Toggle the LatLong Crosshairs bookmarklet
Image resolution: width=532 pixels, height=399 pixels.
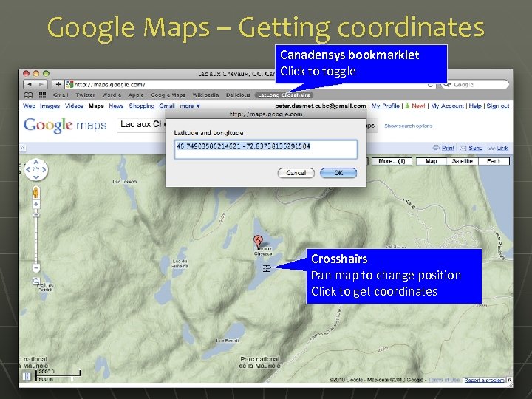[x=284, y=95]
